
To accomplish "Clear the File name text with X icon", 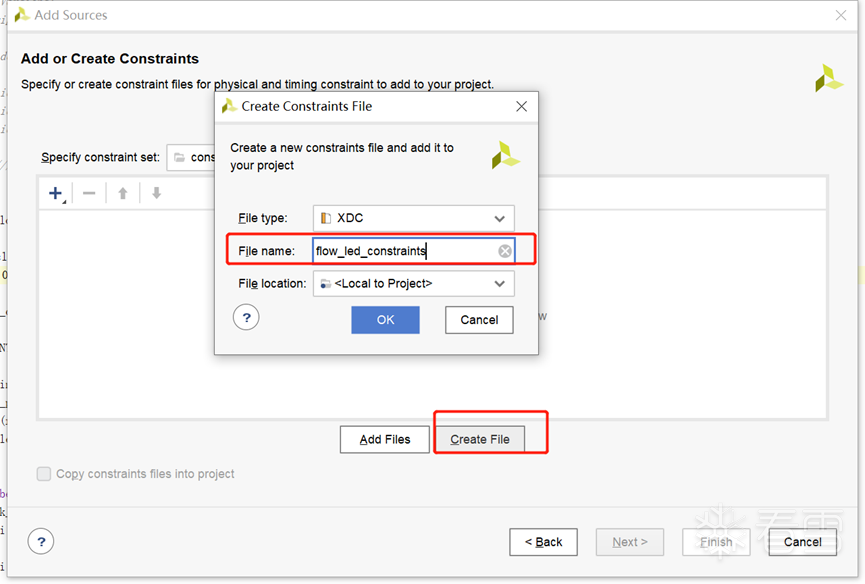I will click(505, 251).
